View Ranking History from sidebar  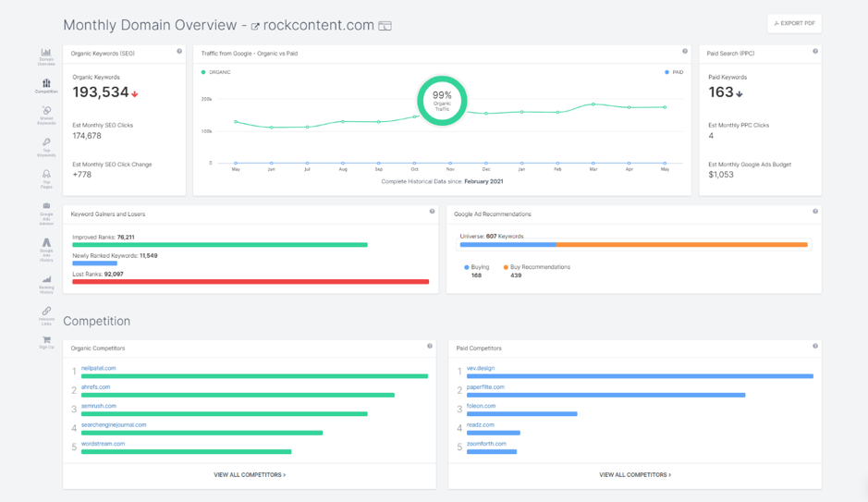[x=46, y=285]
